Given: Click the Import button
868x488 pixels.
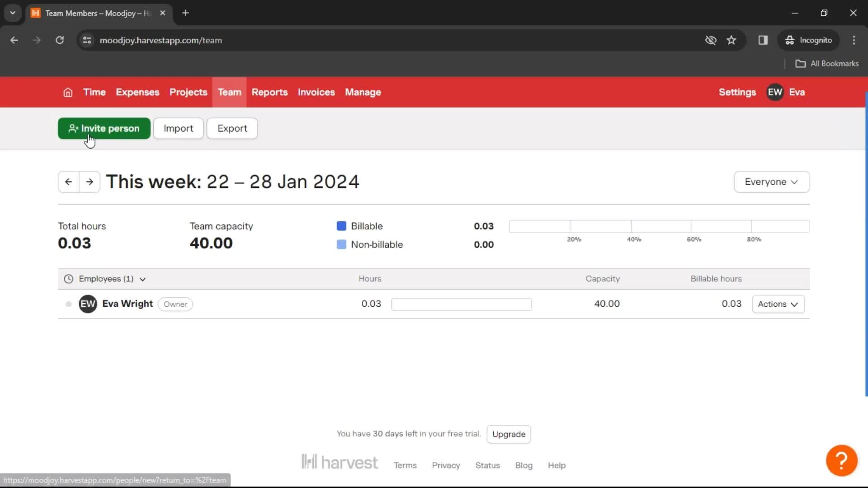Looking at the screenshot, I should [x=178, y=128].
